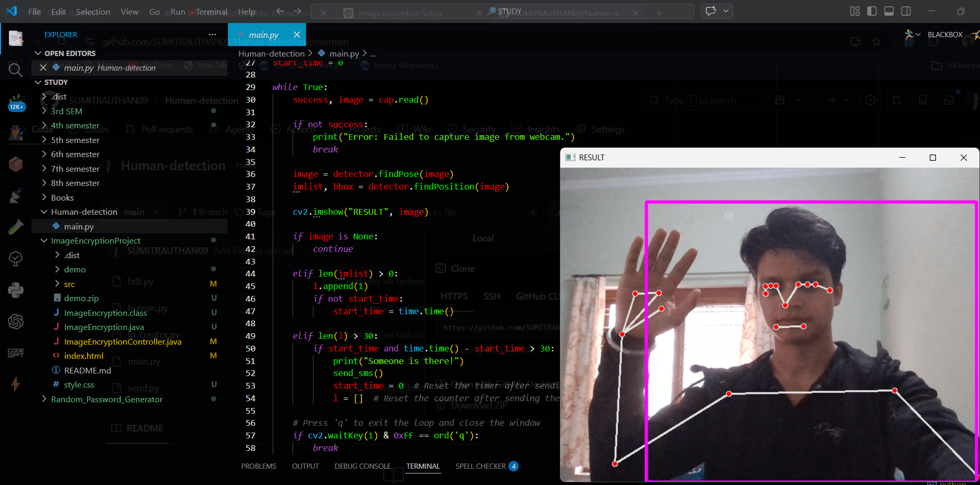Switch to the DEBUG CONSOLE tab

362,466
